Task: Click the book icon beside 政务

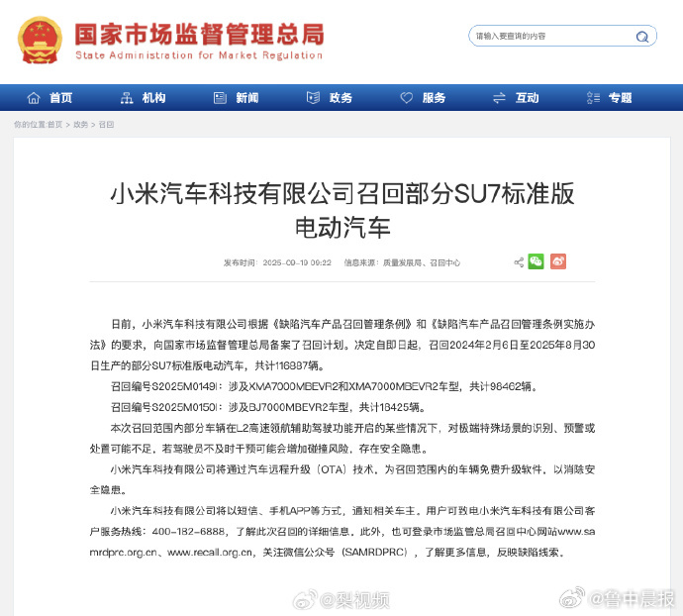Action: [313, 98]
